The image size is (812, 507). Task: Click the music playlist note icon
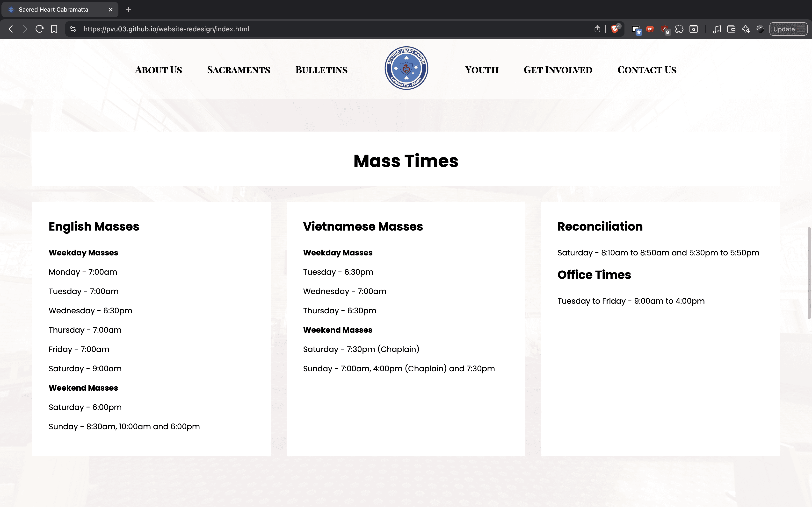pyautogui.click(x=717, y=29)
